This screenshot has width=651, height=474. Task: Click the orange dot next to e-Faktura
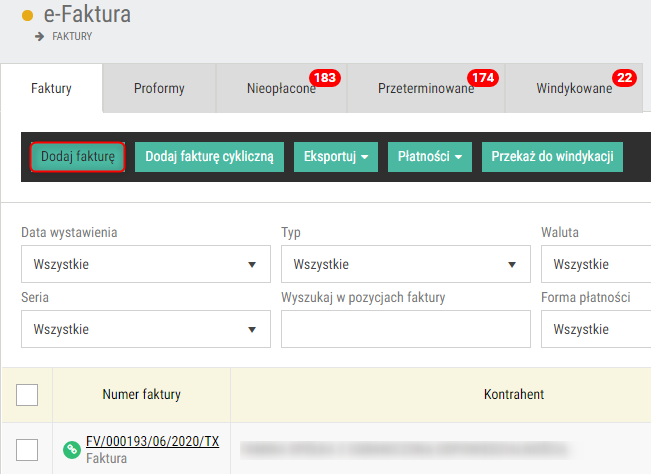coord(27,16)
